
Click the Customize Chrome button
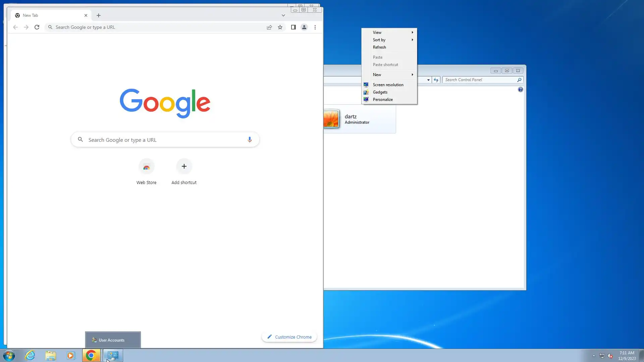point(289,337)
